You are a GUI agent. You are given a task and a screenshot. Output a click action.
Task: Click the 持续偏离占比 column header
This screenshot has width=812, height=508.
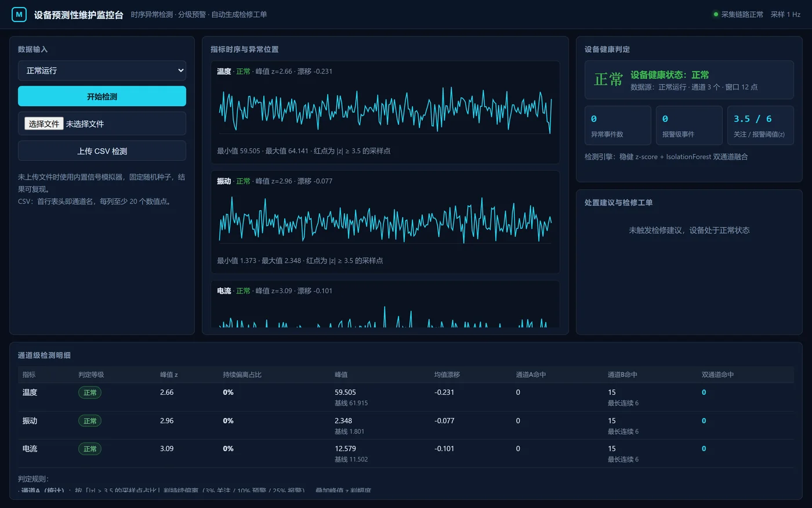(242, 374)
